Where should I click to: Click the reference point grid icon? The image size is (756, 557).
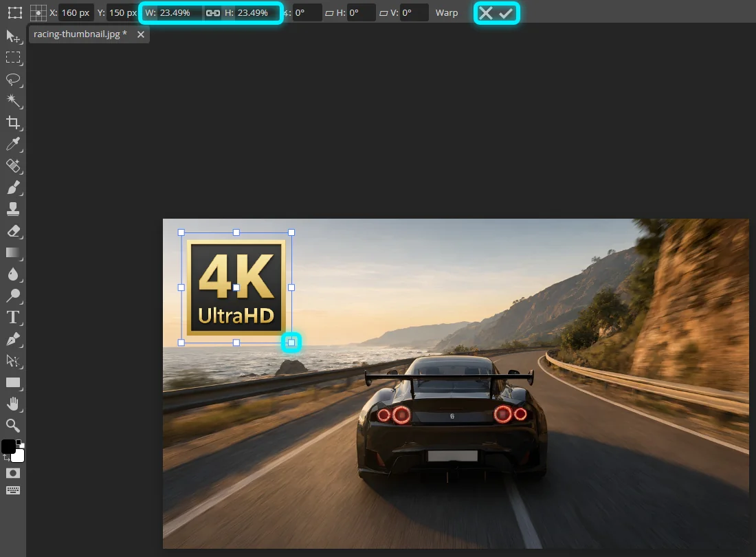tap(38, 12)
